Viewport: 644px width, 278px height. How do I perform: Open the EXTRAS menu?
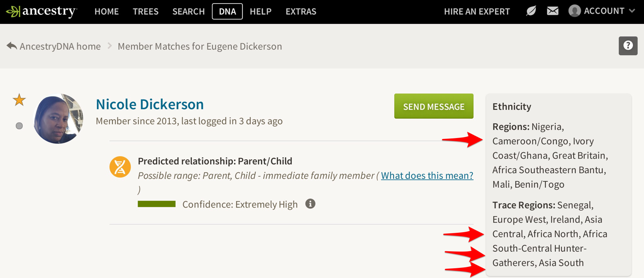pos(301,12)
